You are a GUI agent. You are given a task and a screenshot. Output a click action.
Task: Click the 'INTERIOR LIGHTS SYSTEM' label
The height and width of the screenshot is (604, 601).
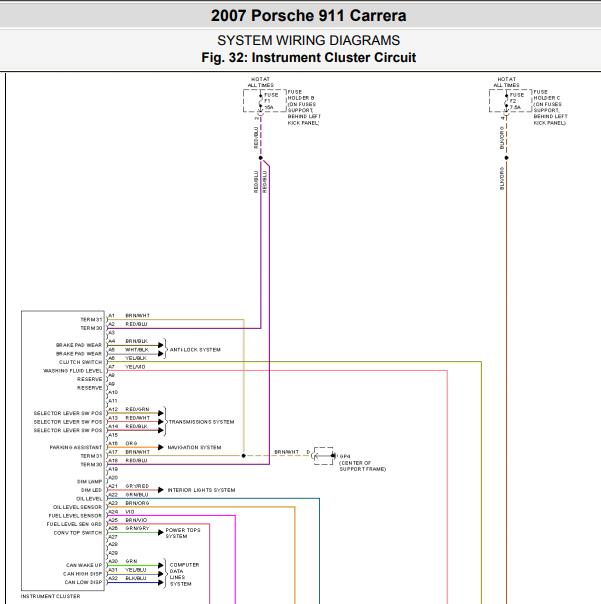201,490
